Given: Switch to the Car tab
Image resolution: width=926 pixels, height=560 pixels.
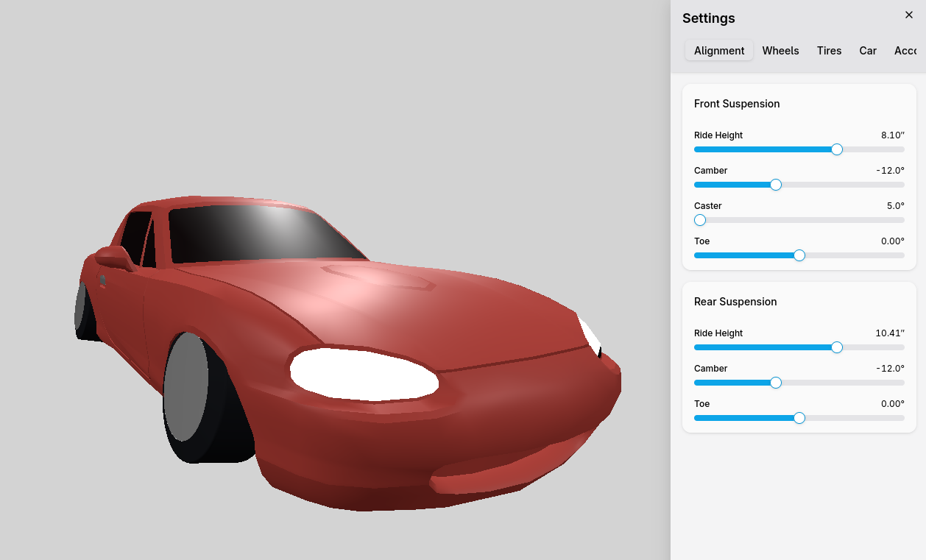Looking at the screenshot, I should pos(868,51).
